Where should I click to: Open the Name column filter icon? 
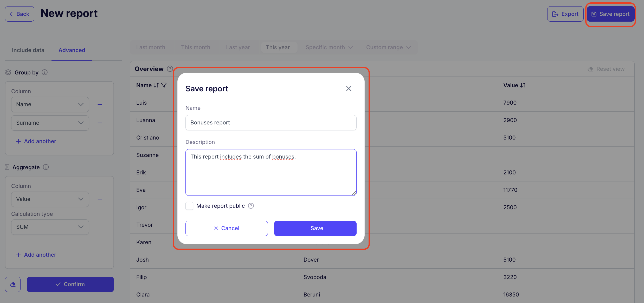[x=164, y=85]
